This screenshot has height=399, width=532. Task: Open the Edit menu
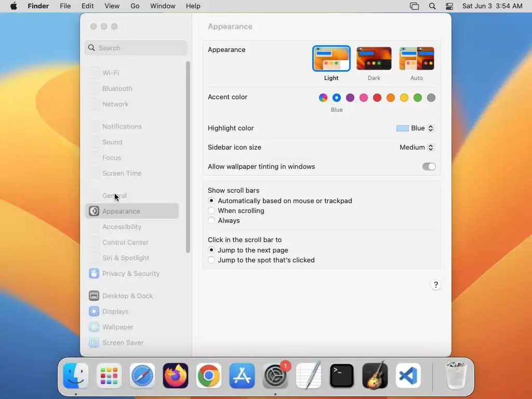(87, 6)
